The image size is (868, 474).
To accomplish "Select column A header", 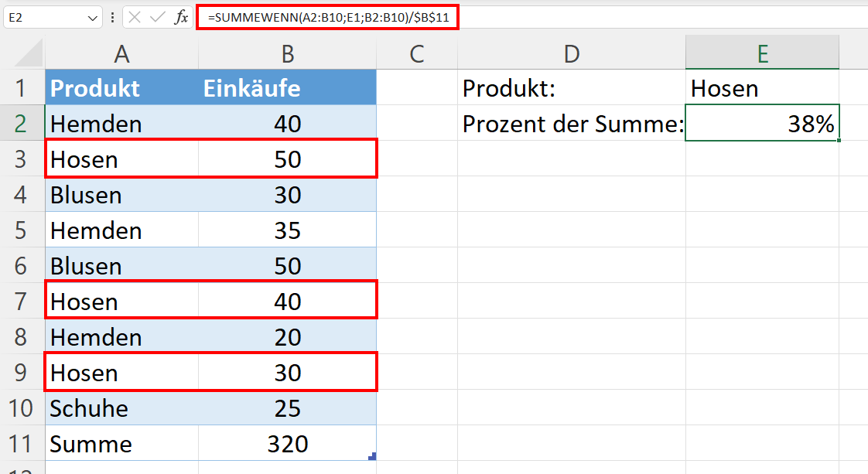I will (x=121, y=54).
